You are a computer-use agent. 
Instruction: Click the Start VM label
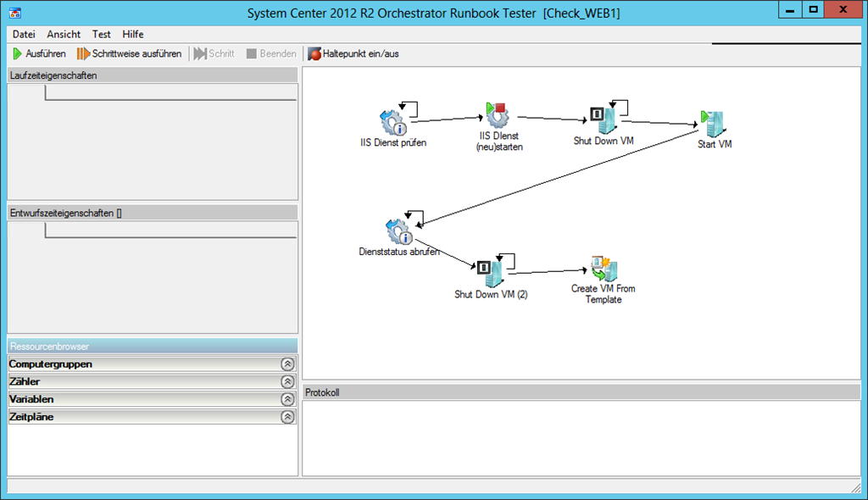pos(715,144)
